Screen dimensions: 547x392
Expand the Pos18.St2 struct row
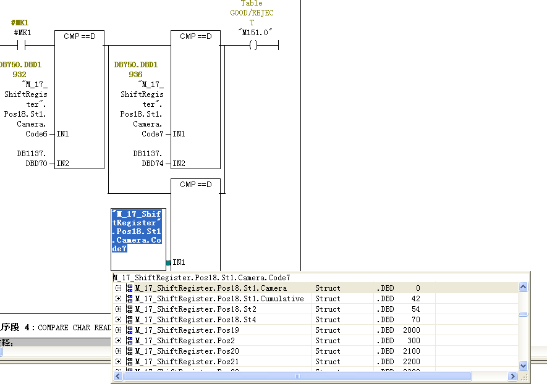tap(118, 309)
